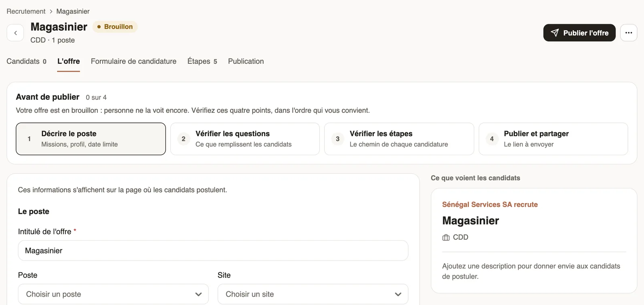Image resolution: width=644 pixels, height=305 pixels.
Task: Click the back arrow button
Action: [15, 33]
